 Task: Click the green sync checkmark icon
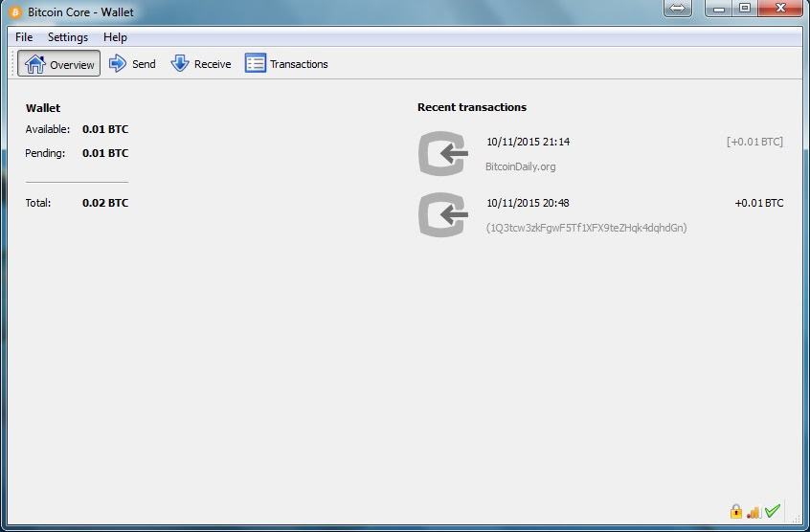(773, 511)
